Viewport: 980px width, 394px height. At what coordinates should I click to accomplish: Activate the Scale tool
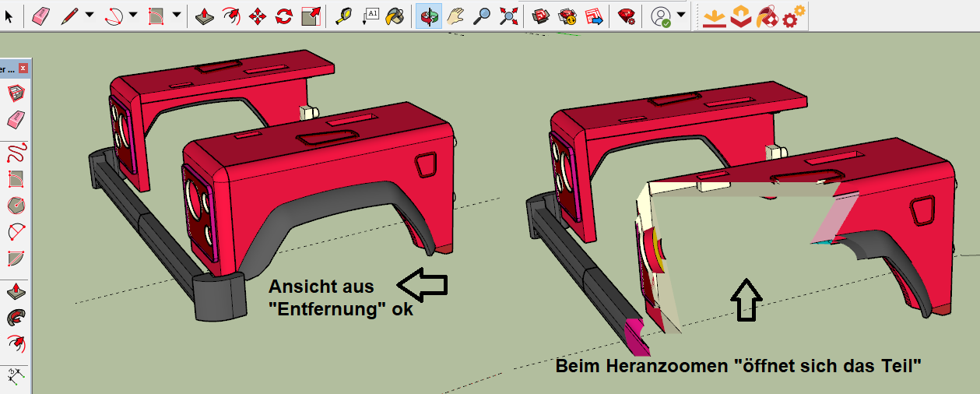point(311,16)
